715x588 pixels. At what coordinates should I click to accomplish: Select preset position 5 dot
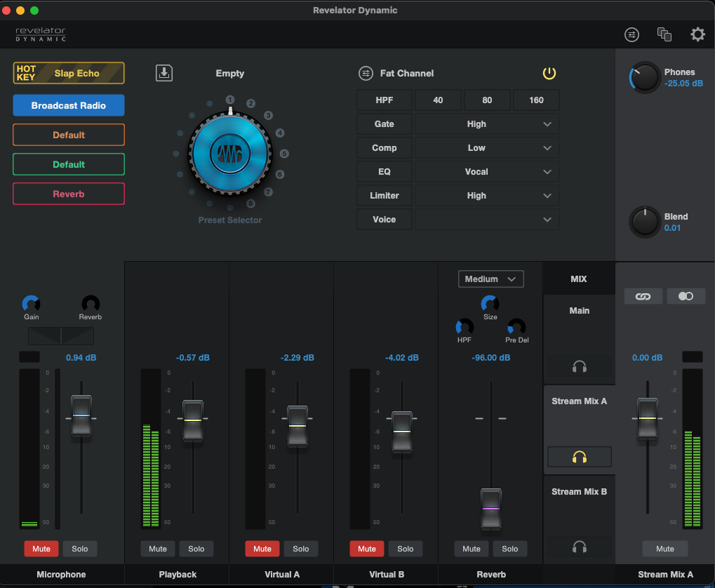pyautogui.click(x=284, y=154)
